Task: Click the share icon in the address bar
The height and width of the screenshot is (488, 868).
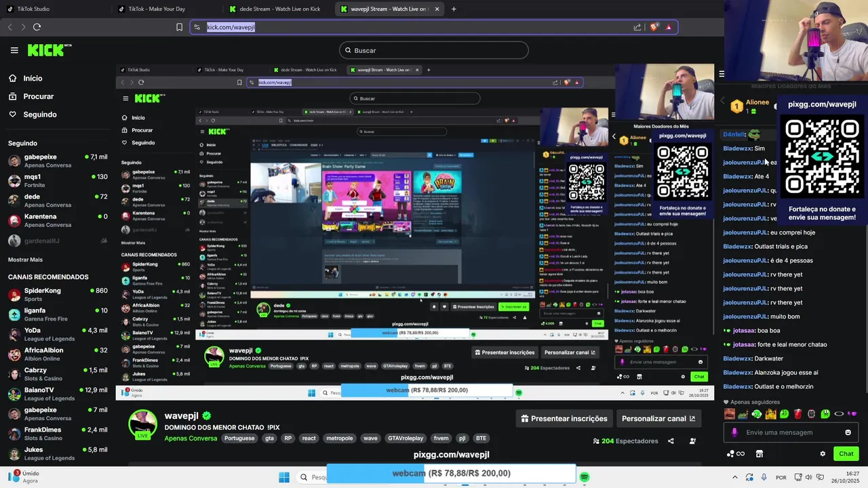Action: [x=637, y=27]
